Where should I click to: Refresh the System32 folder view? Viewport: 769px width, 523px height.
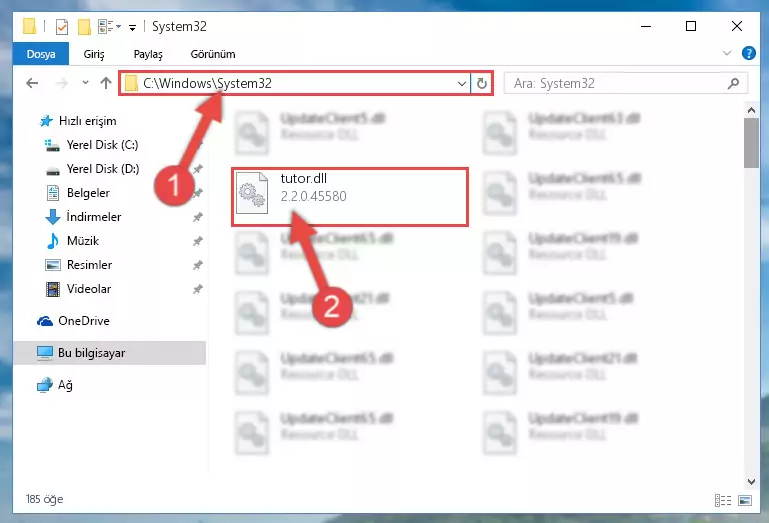pyautogui.click(x=482, y=83)
